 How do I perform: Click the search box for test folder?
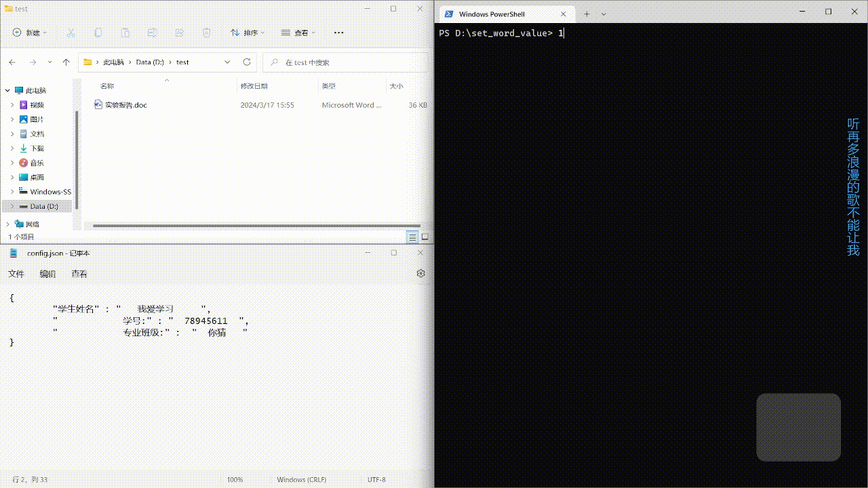click(345, 62)
